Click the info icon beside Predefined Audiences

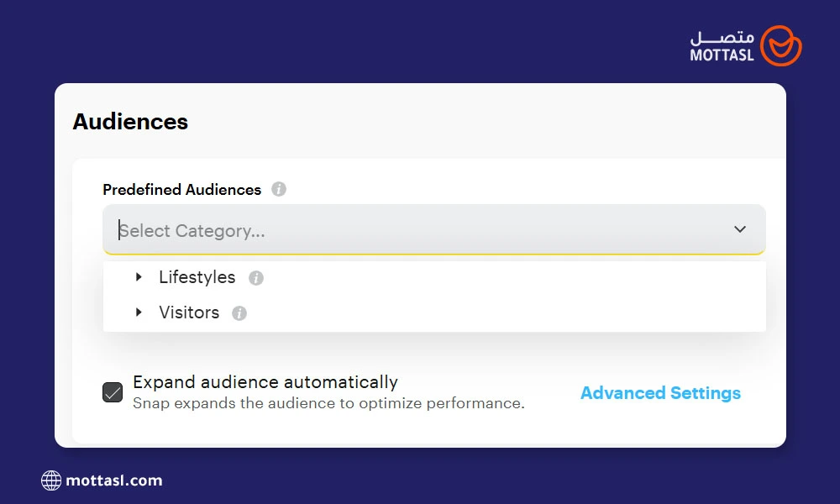(279, 190)
